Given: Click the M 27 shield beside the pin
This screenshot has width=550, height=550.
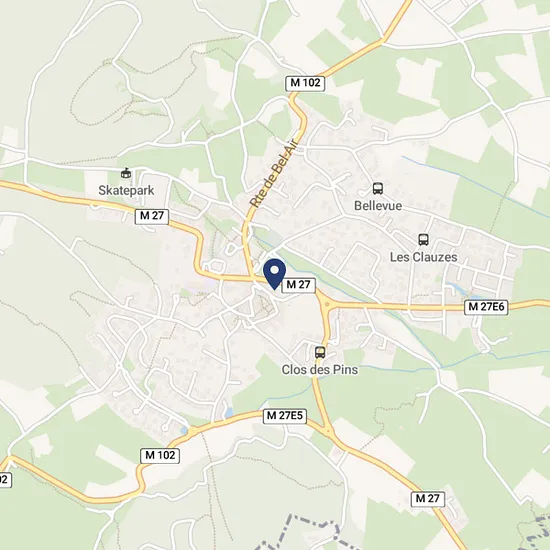Looking at the screenshot, I should (x=299, y=284).
